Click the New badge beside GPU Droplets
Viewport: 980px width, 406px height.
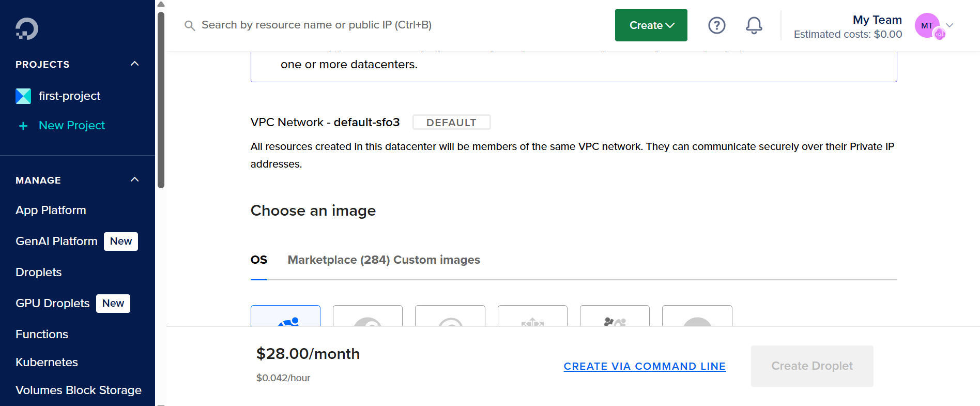pyautogui.click(x=113, y=304)
